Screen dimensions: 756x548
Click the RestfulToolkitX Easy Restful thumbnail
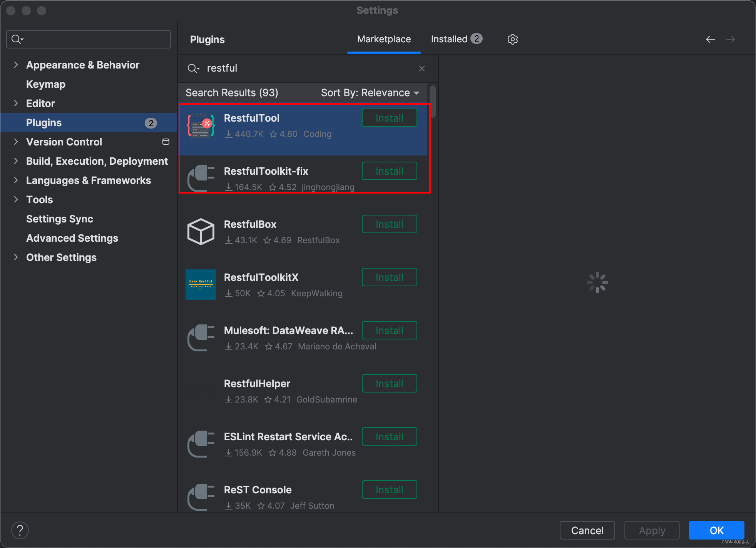201,285
